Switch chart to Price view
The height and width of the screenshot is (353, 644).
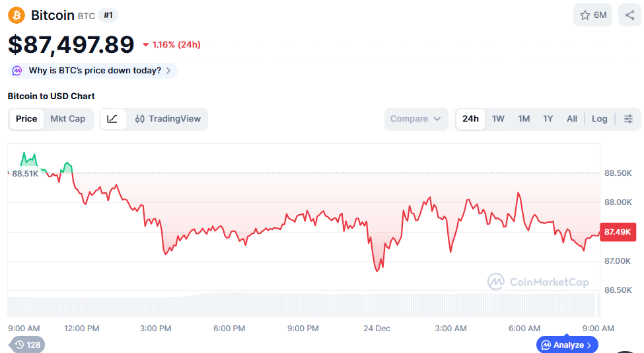(26, 119)
